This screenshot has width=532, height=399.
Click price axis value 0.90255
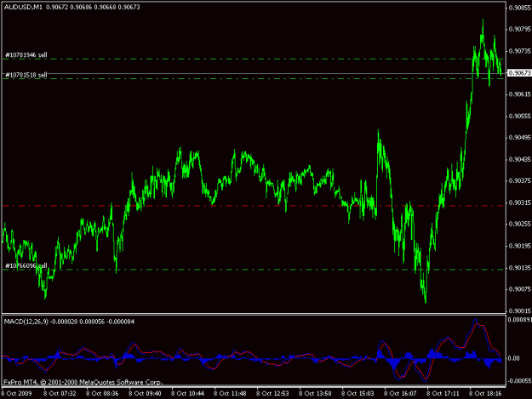(x=520, y=224)
